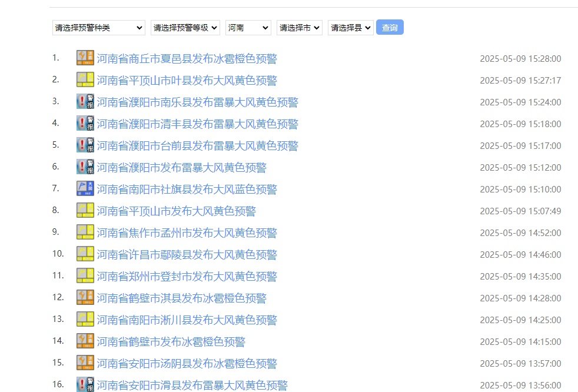Click hail orange icon for Qi County, Hebi
The width and height of the screenshot is (578, 392).
(x=85, y=297)
